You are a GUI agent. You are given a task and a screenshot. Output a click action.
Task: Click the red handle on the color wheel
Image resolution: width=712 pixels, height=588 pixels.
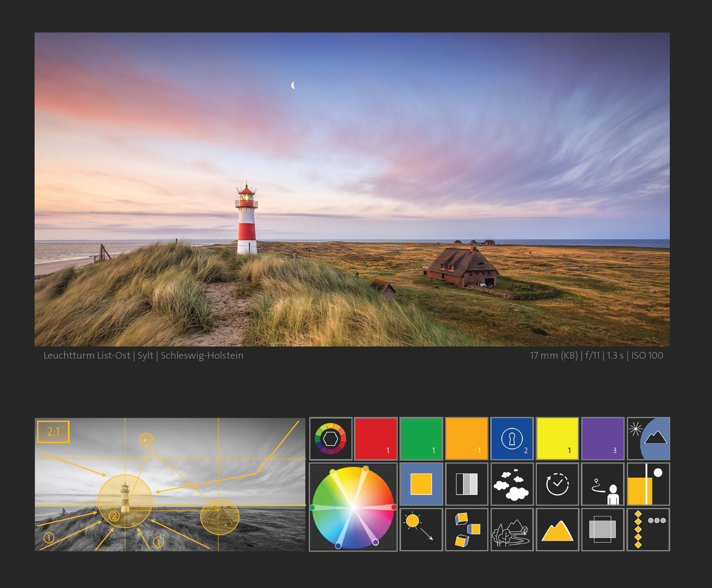[394, 507]
